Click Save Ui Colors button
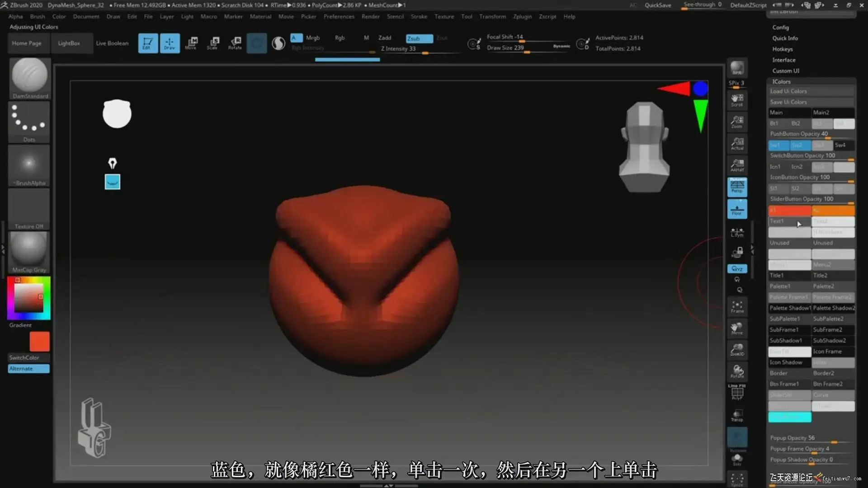The image size is (868, 488). [x=811, y=102]
